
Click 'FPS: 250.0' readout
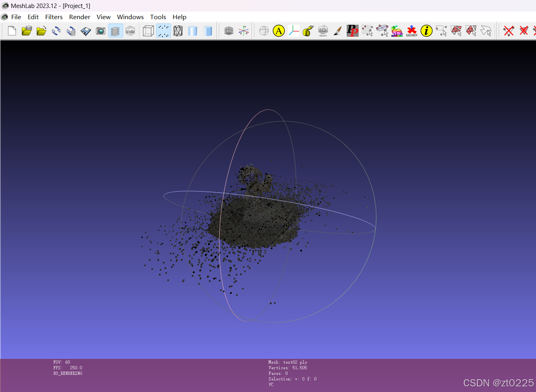(67, 368)
